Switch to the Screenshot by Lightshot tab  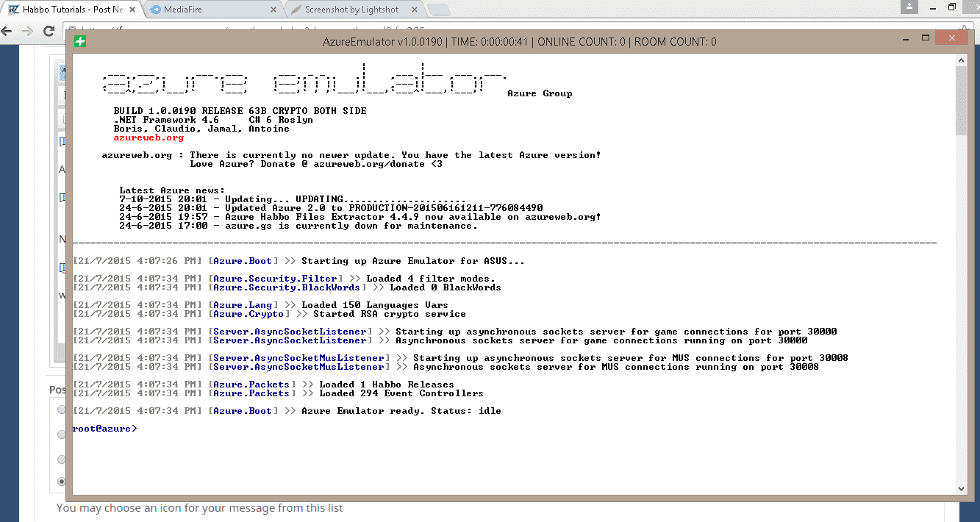point(354,10)
